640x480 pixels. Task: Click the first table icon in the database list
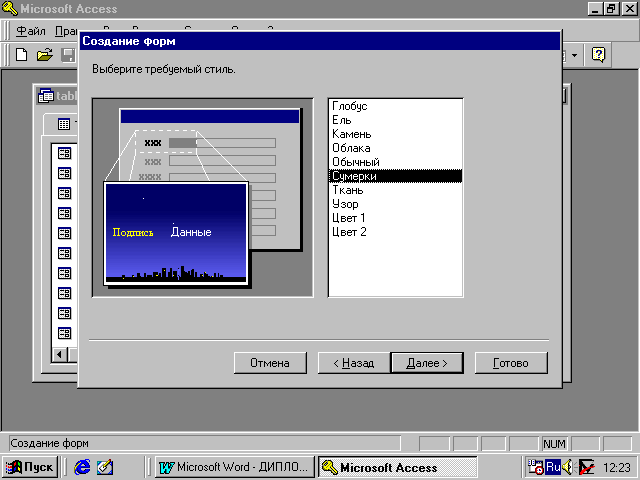click(65, 153)
